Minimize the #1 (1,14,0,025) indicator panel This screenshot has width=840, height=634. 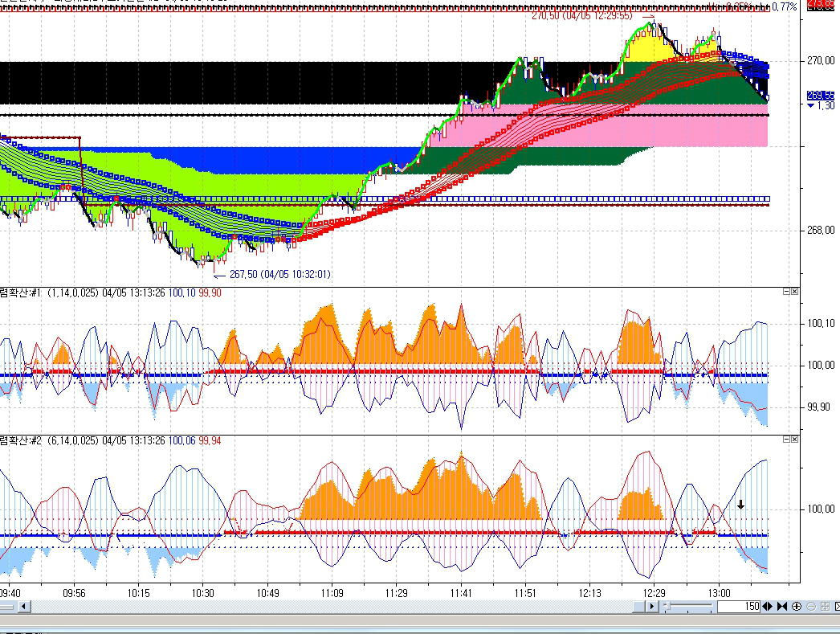(x=785, y=292)
